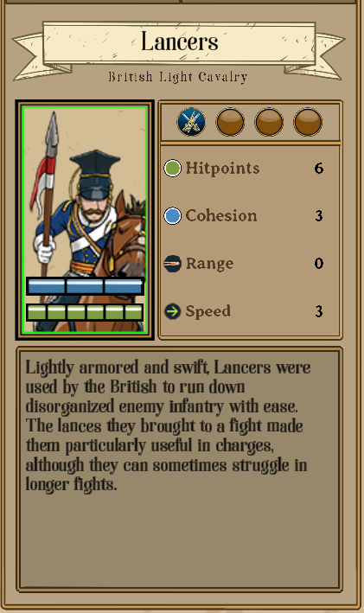Screen dimensions: 364x613
Task: Select the third empty ability slot
Action: tap(269, 122)
